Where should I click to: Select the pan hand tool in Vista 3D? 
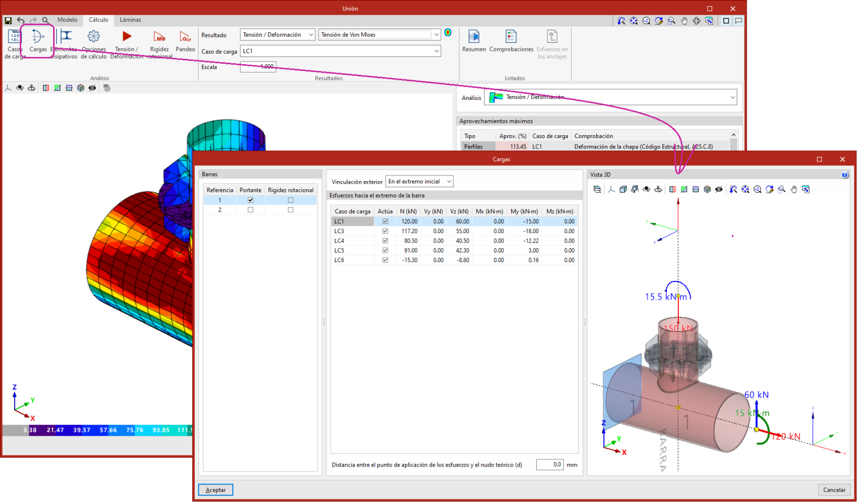[x=794, y=189]
